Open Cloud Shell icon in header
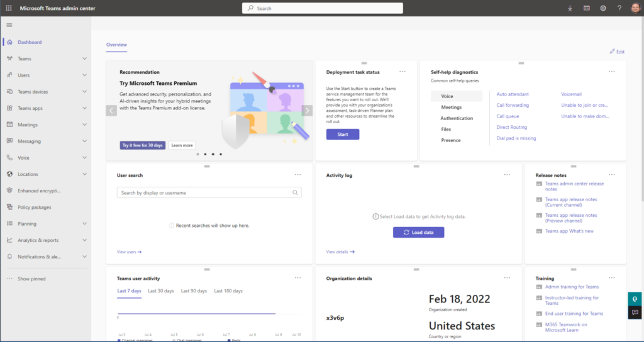Viewport: 644px width, 342px height. click(x=587, y=8)
